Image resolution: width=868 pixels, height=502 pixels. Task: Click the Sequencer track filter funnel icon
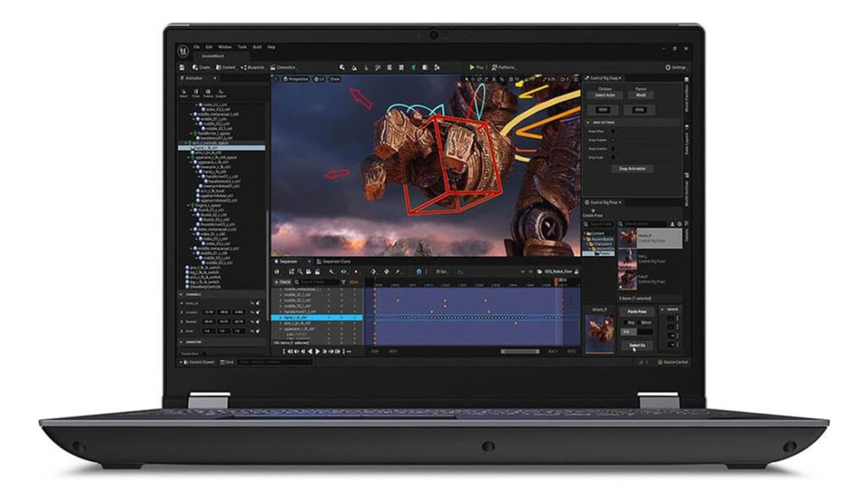pos(343,282)
